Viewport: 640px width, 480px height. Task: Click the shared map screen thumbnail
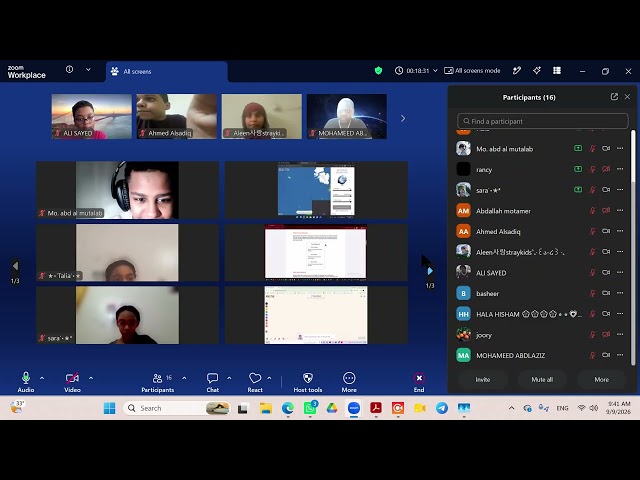(316, 190)
